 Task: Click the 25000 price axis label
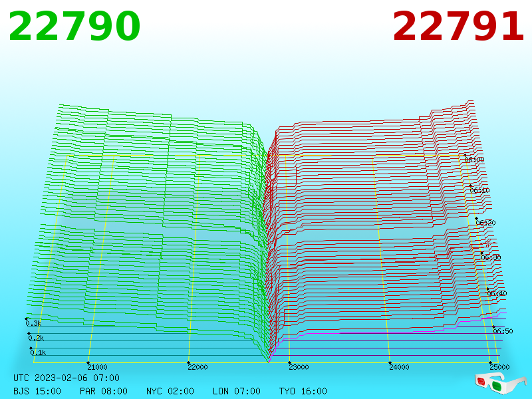click(x=500, y=367)
